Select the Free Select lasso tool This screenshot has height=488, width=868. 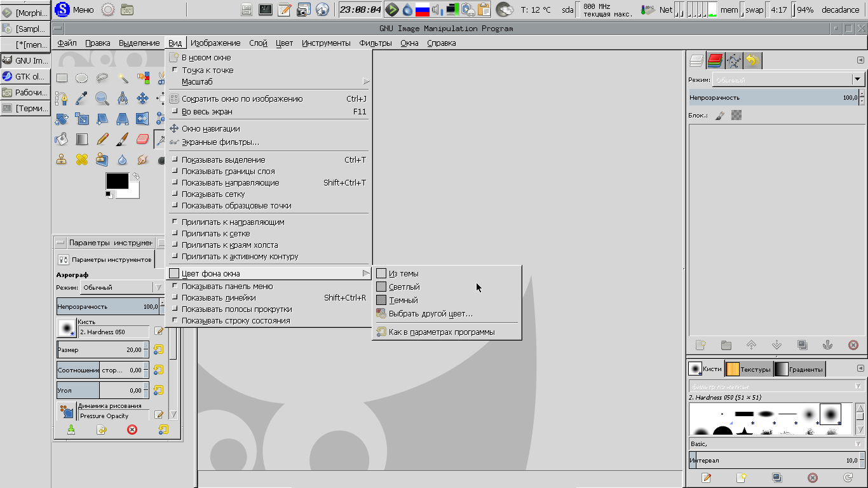click(102, 78)
